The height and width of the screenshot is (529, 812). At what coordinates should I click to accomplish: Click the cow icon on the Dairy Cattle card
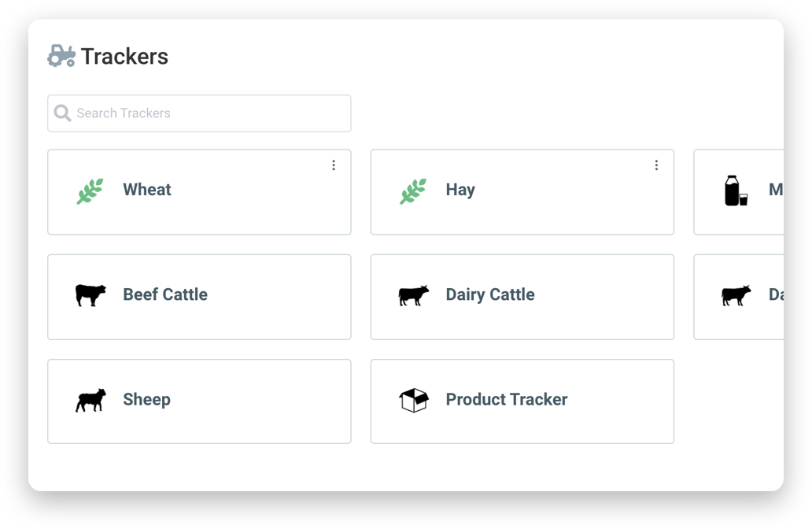pyautogui.click(x=412, y=294)
